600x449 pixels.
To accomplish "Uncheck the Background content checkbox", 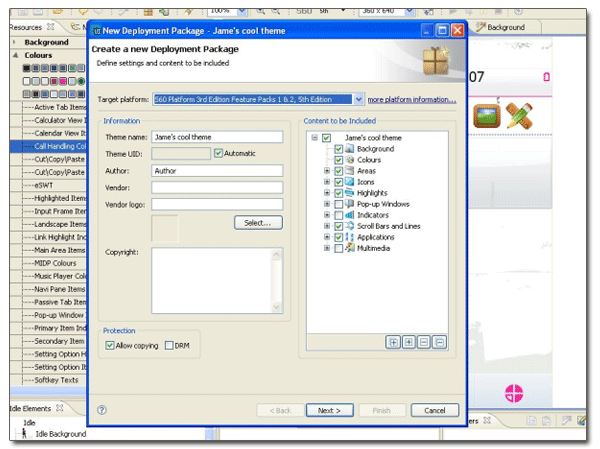I will 338,149.
